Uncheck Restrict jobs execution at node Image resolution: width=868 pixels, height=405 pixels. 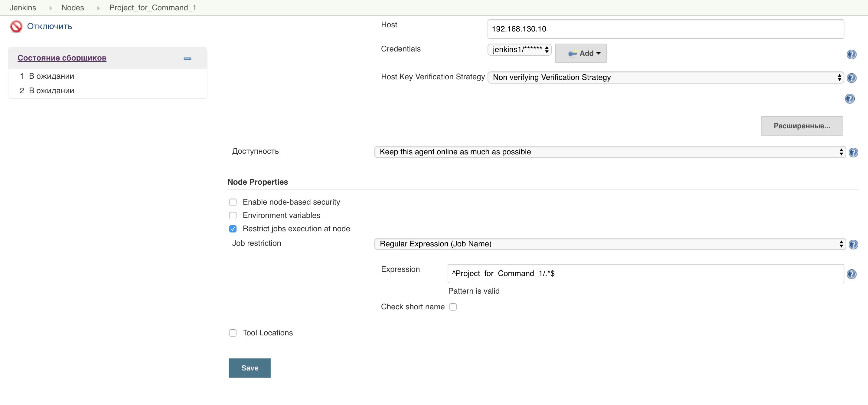point(233,229)
